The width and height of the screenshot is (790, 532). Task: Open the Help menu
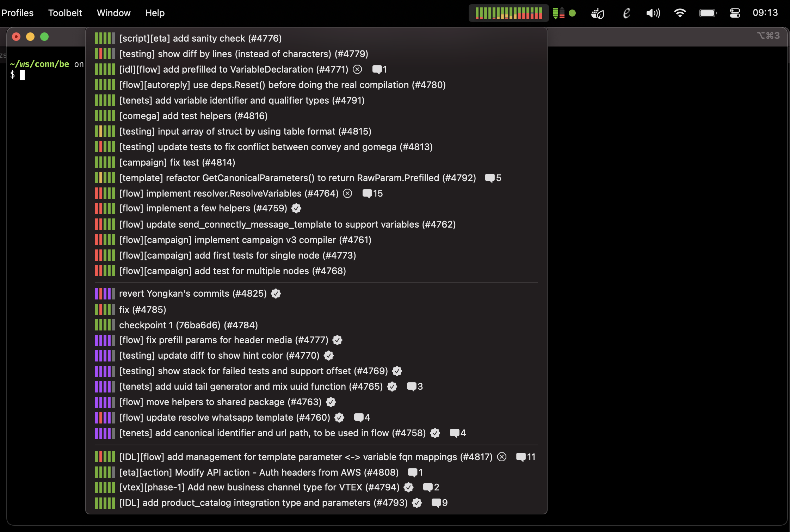pos(155,13)
